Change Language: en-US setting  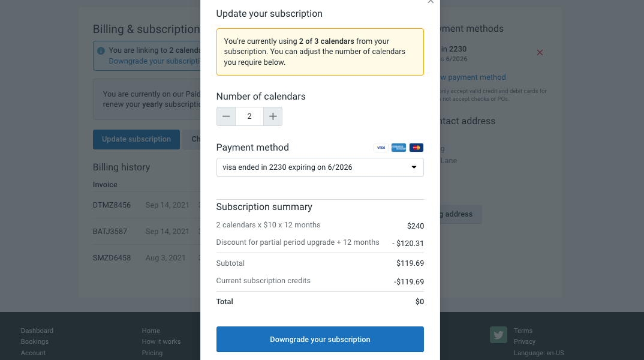click(539, 353)
